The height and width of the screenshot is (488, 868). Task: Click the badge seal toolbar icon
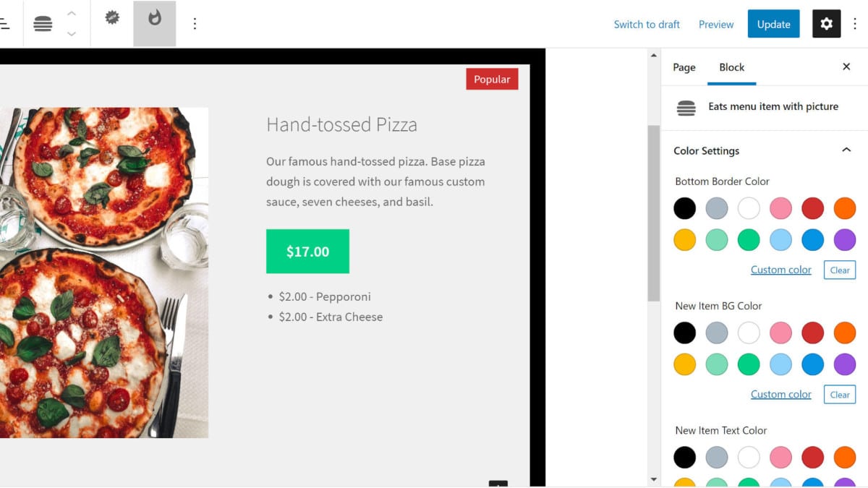click(112, 18)
